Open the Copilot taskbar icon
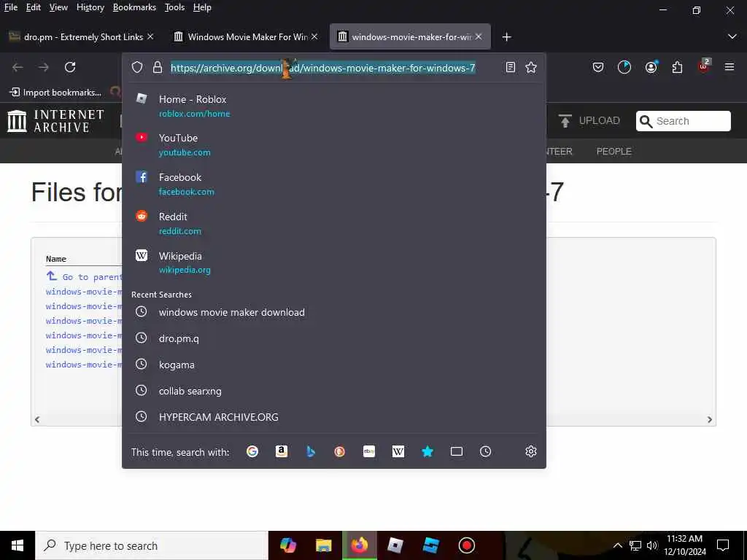 pyautogui.click(x=287, y=545)
